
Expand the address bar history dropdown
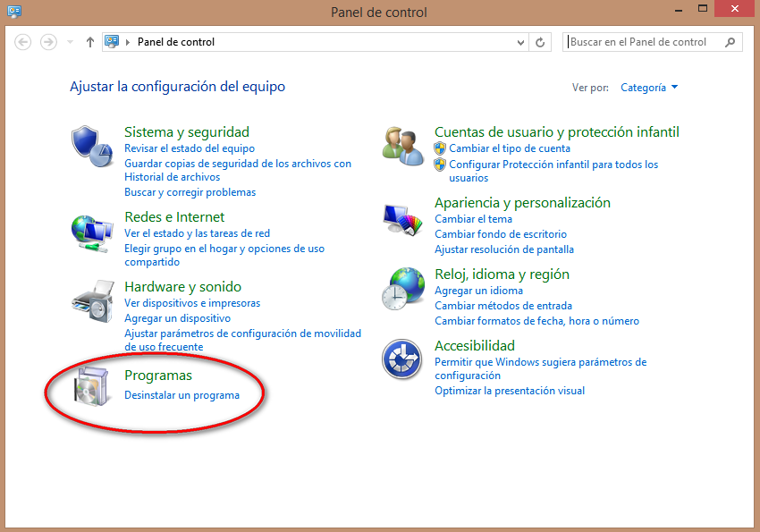520,42
